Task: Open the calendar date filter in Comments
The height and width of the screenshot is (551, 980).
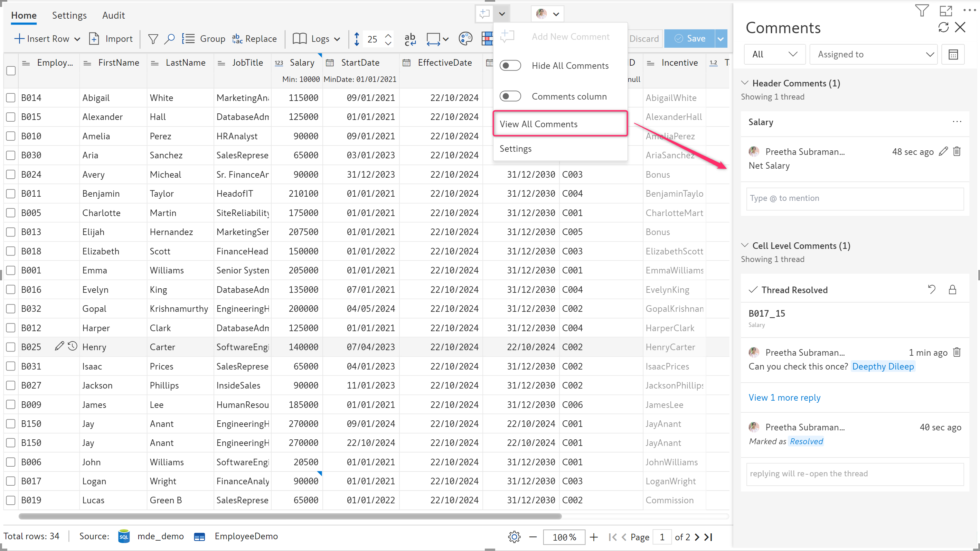Action: point(953,54)
